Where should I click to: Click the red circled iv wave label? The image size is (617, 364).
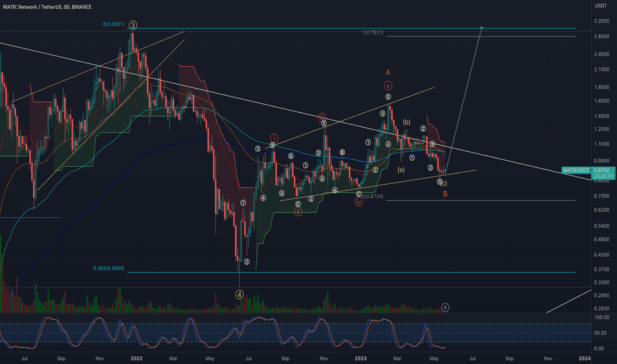[x=358, y=202]
